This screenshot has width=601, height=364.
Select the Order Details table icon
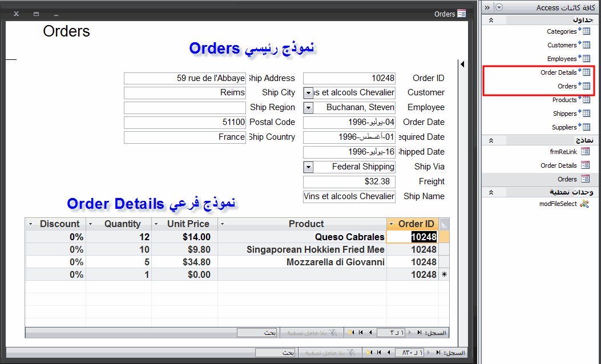point(586,72)
